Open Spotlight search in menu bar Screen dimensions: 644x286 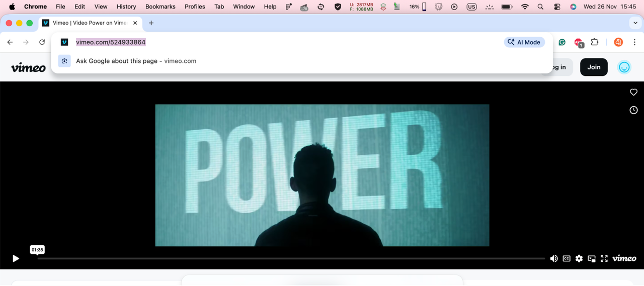[x=540, y=7]
